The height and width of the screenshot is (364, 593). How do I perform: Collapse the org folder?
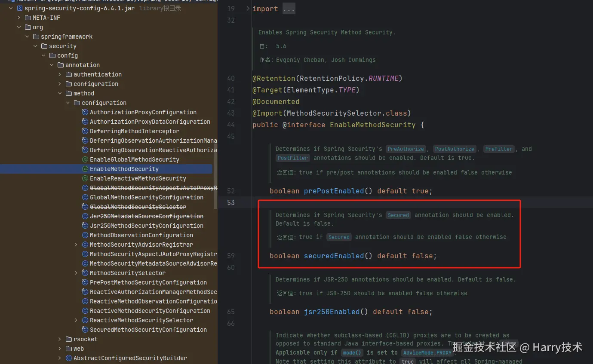[x=19, y=27]
